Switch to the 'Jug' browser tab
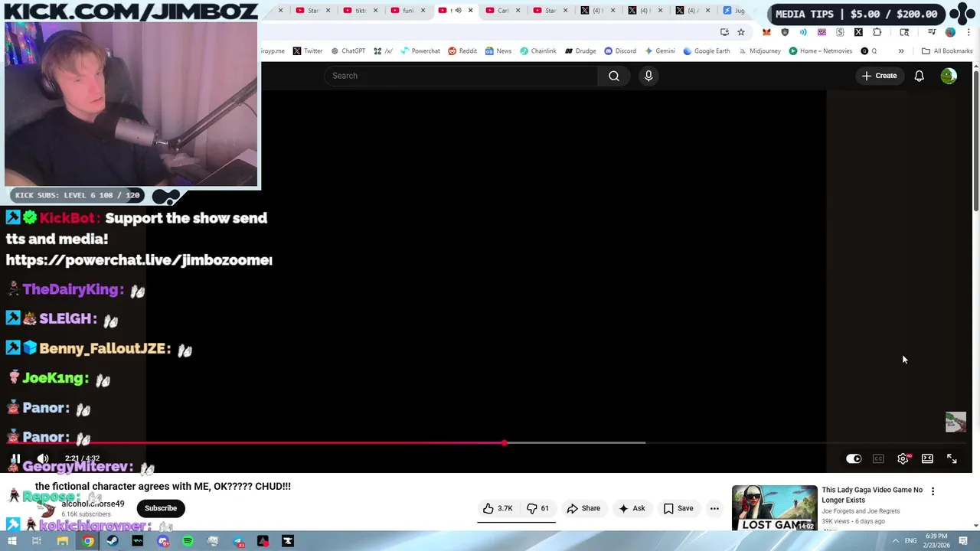 (734, 11)
